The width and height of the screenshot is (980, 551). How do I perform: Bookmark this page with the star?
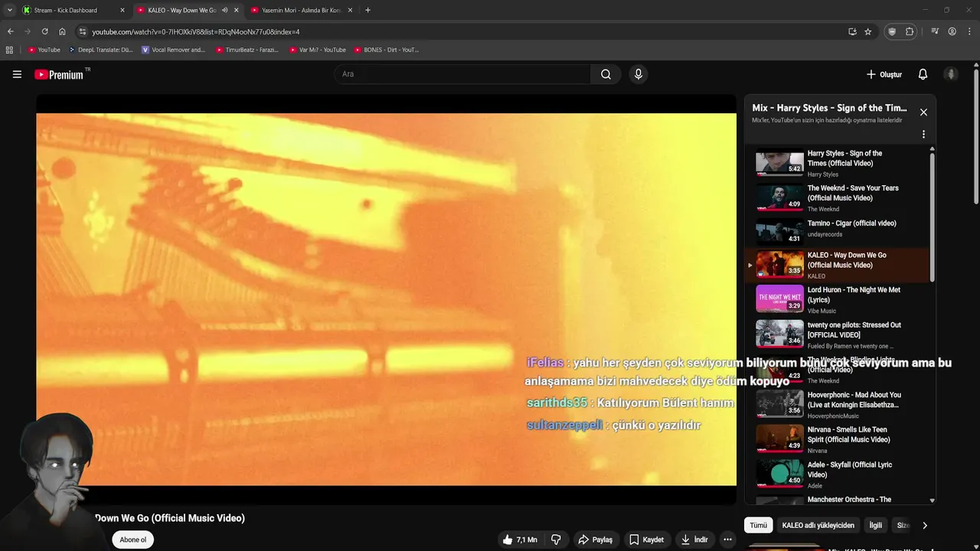867,31
